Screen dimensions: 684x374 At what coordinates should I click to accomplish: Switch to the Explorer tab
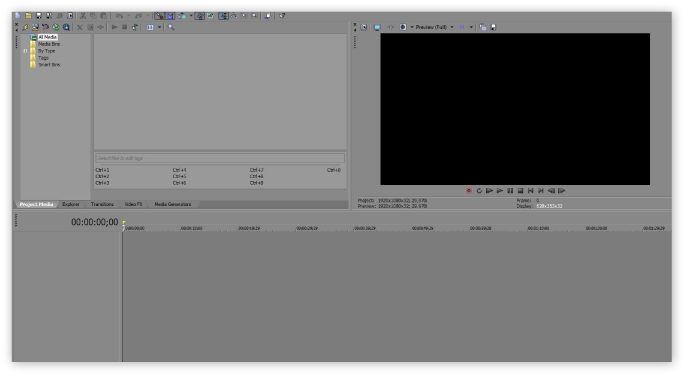[x=71, y=204]
